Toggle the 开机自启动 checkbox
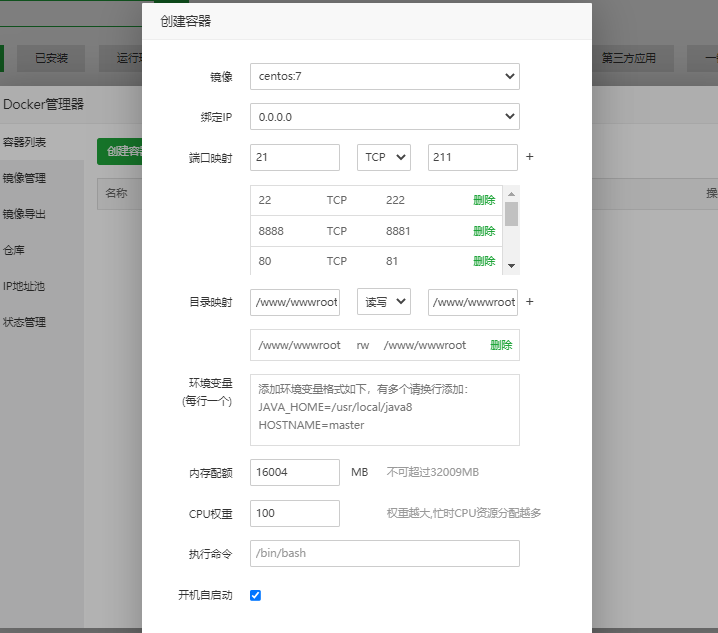 point(255,595)
